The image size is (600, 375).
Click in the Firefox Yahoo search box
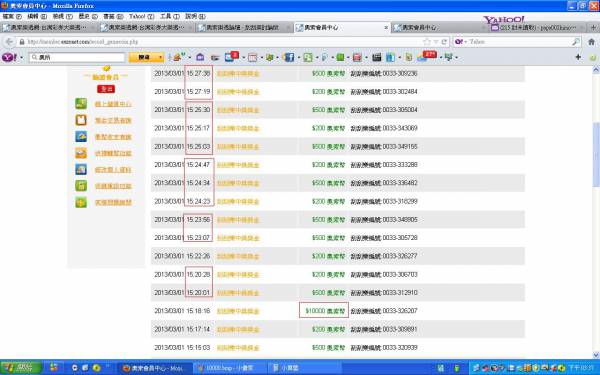(518, 42)
